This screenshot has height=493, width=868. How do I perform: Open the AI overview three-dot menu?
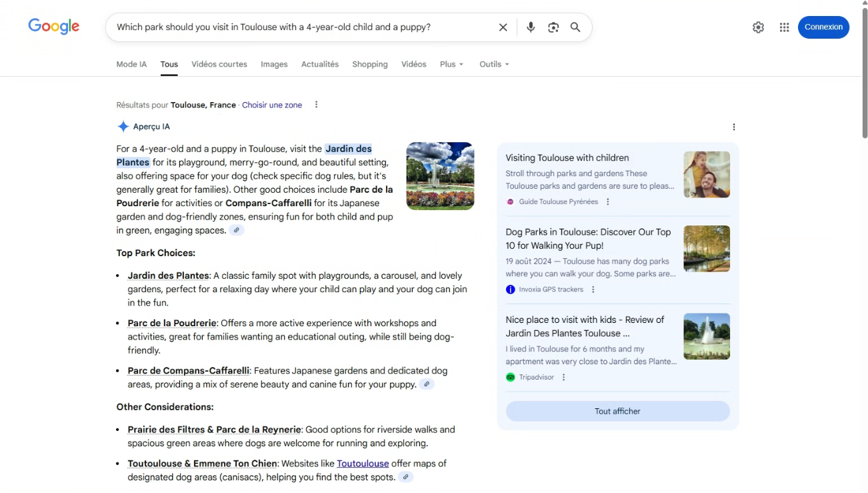(x=733, y=127)
